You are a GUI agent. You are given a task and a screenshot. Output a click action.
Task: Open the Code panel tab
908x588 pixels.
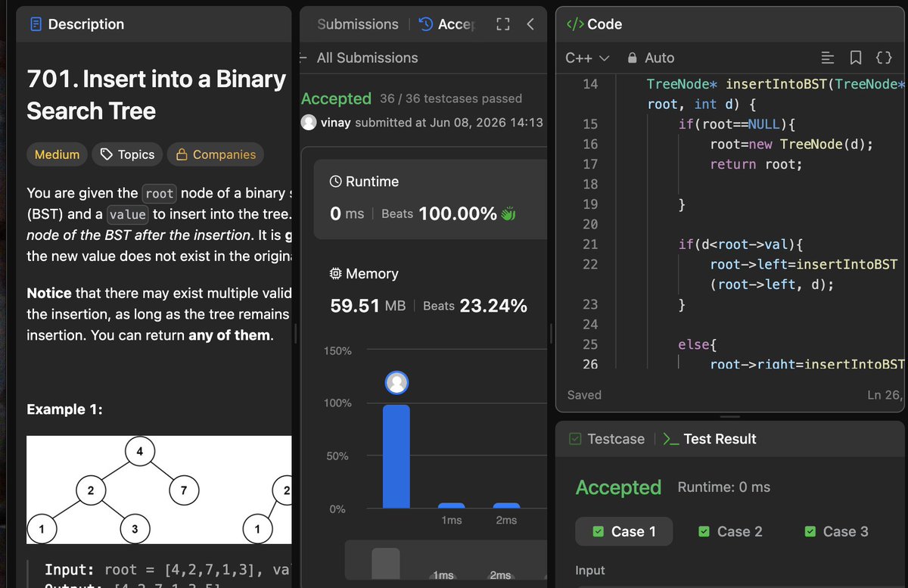click(x=594, y=24)
